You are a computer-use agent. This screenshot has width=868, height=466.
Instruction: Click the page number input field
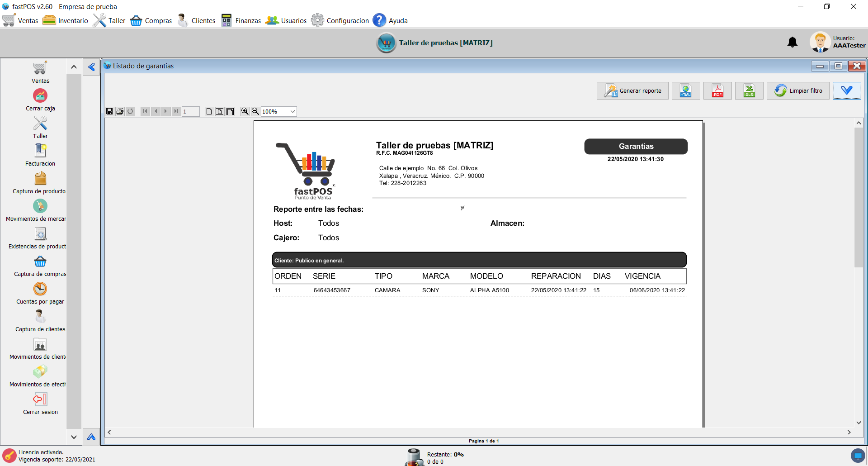pos(190,112)
